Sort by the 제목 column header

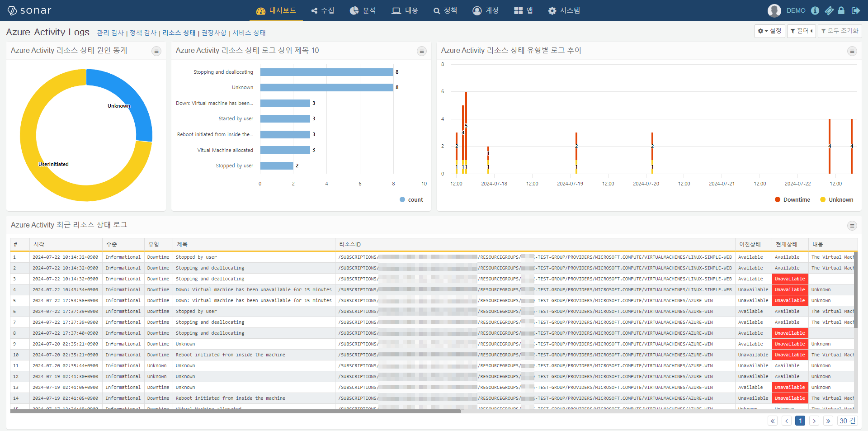[254, 244]
